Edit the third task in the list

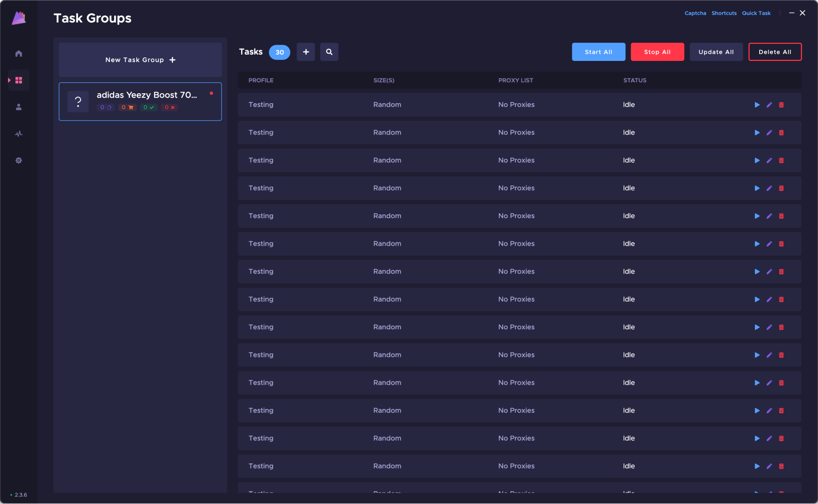pyautogui.click(x=769, y=160)
